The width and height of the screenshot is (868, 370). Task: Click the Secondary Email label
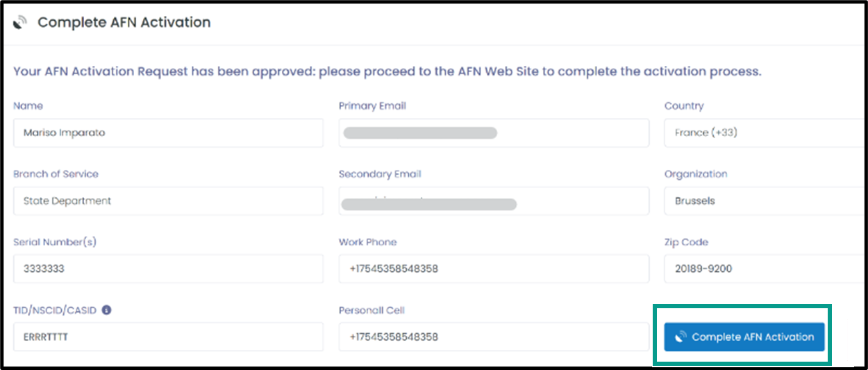[x=380, y=174]
